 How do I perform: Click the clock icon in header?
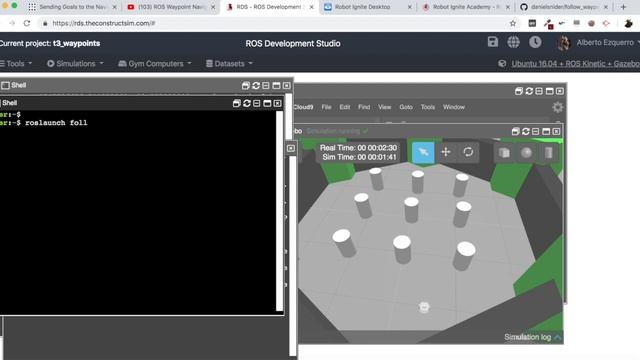pyautogui.click(x=535, y=42)
